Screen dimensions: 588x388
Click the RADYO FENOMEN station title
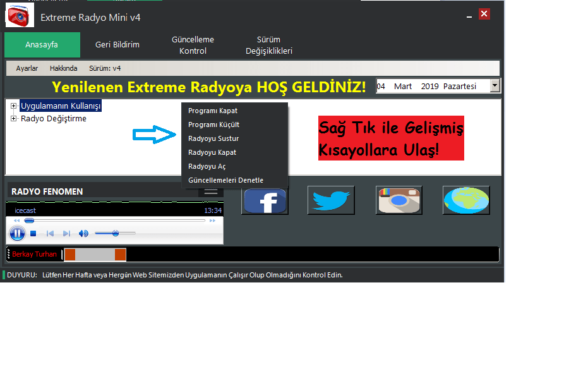[x=47, y=191]
